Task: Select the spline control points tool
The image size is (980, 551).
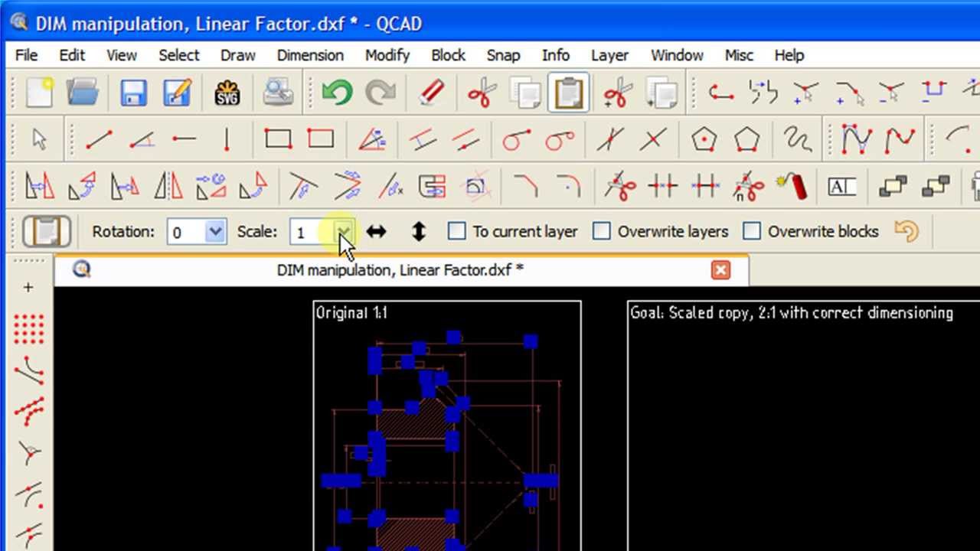Action: pyautogui.click(x=857, y=139)
